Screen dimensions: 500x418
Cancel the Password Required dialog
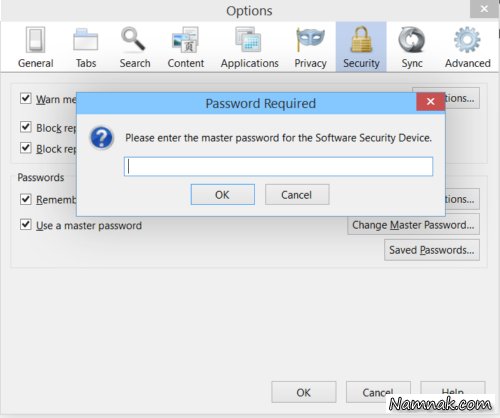coord(297,195)
